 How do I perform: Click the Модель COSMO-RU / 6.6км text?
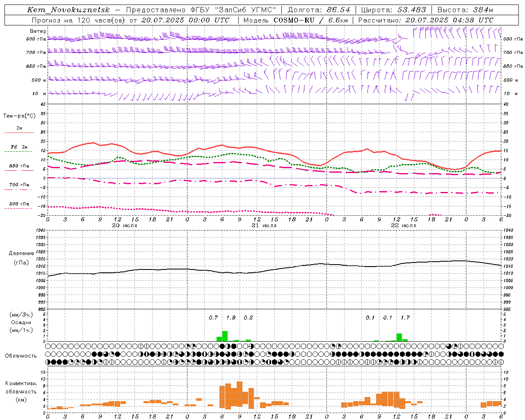[296, 20]
